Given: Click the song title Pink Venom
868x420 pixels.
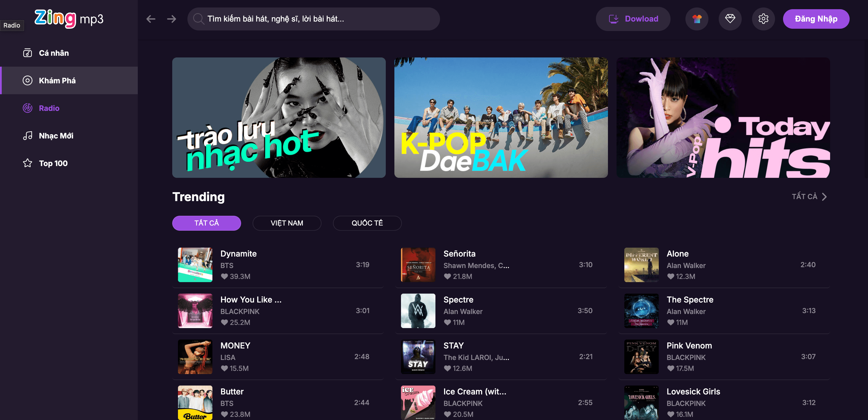Looking at the screenshot, I should point(689,345).
